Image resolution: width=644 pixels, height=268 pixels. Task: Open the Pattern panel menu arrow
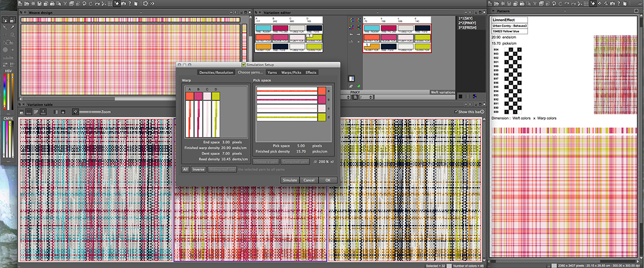(494, 11)
